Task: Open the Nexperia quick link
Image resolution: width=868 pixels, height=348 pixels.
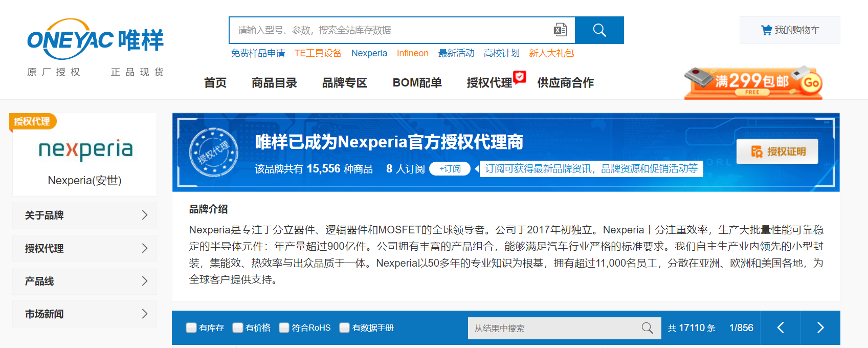Action: coord(369,53)
